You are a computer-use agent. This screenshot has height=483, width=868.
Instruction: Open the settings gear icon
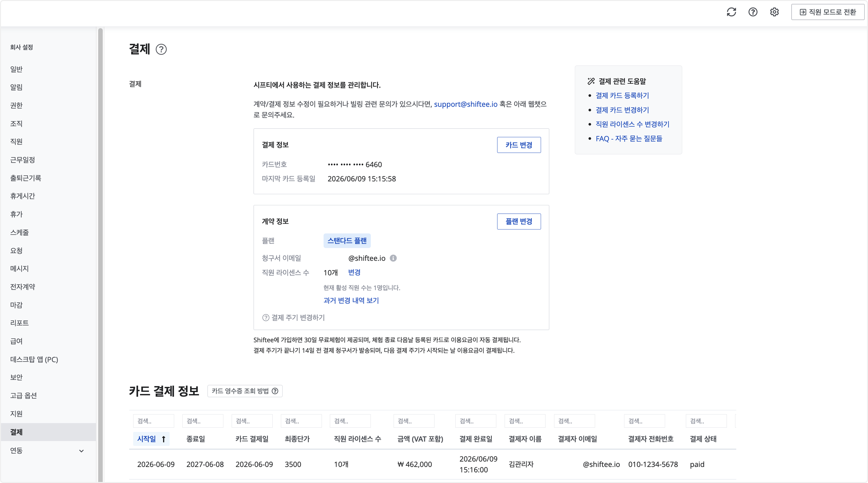(x=774, y=12)
